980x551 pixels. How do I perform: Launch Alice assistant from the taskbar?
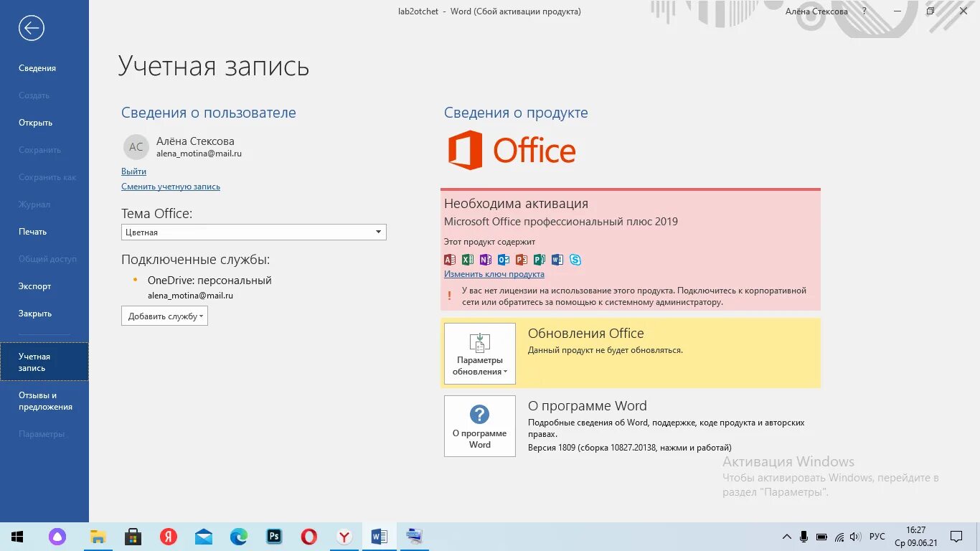click(57, 537)
